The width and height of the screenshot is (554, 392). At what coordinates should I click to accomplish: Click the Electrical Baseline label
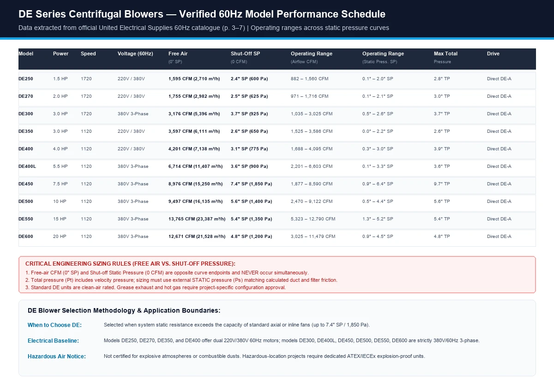[53, 341]
